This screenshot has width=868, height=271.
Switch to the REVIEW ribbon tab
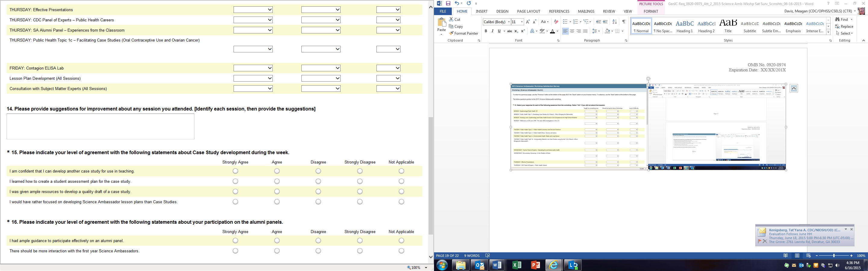coord(609,11)
